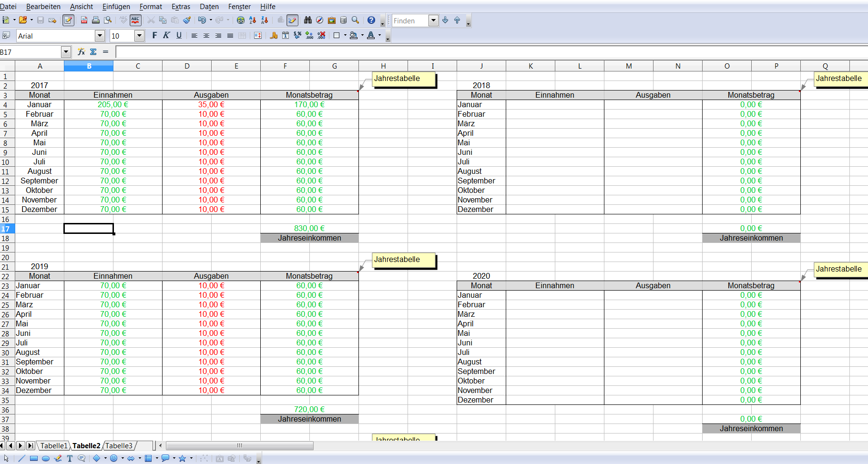Click the Sum (Sigma) formula icon
The width and height of the screenshot is (868, 464).
click(x=93, y=52)
